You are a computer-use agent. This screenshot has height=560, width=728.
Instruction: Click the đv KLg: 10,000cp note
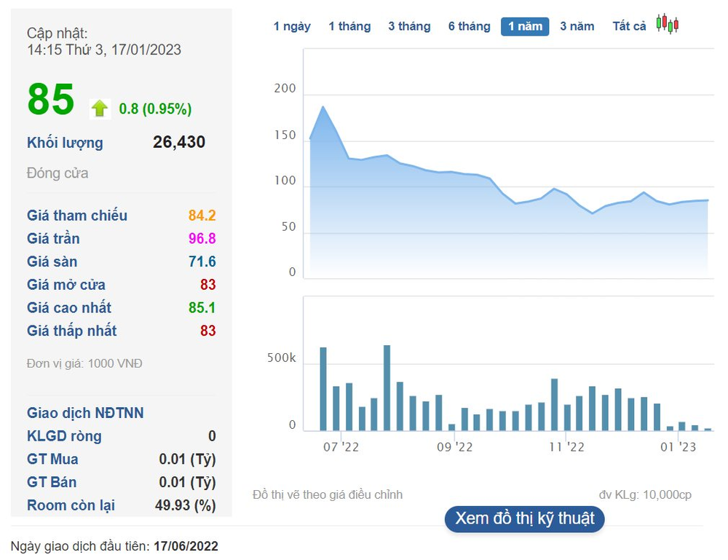click(x=645, y=495)
